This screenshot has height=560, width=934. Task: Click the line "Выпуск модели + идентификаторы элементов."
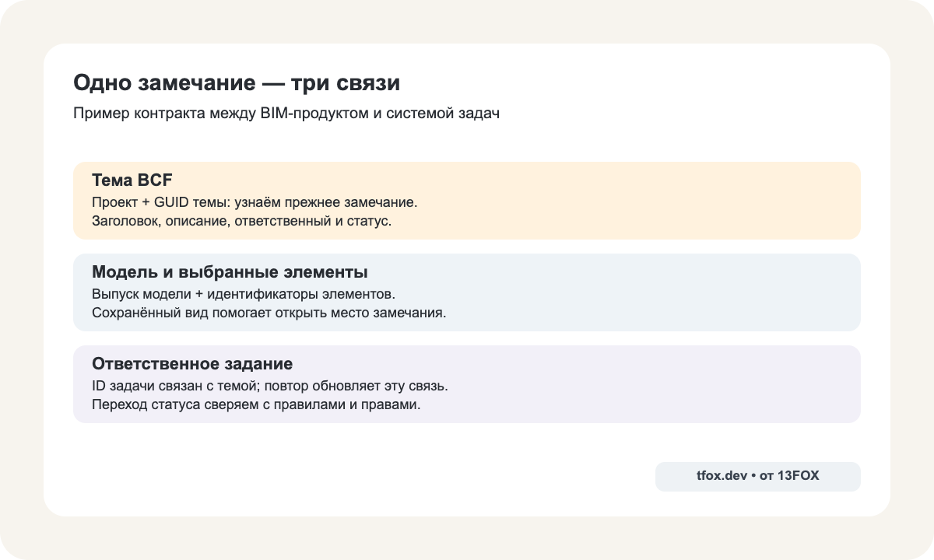(244, 294)
